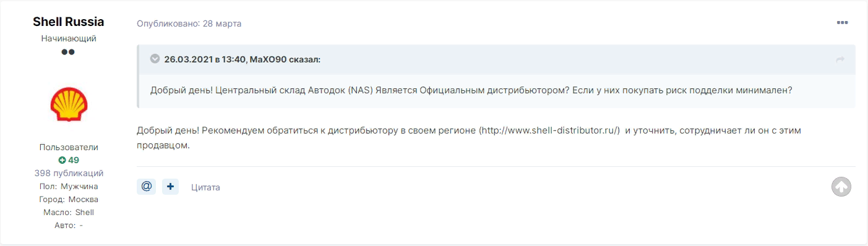Click the two rank dots under Начинающий
The height and width of the screenshot is (246, 868).
68,52
